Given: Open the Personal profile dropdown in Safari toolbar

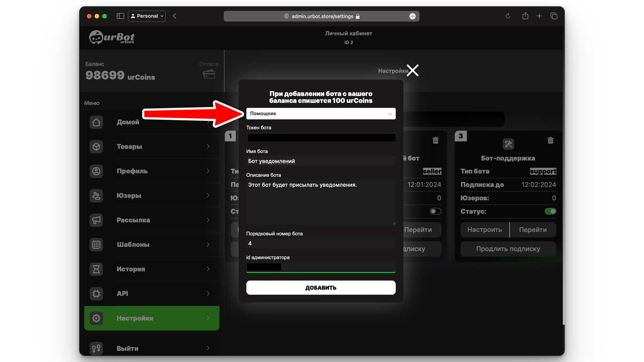Looking at the screenshot, I should (x=146, y=16).
